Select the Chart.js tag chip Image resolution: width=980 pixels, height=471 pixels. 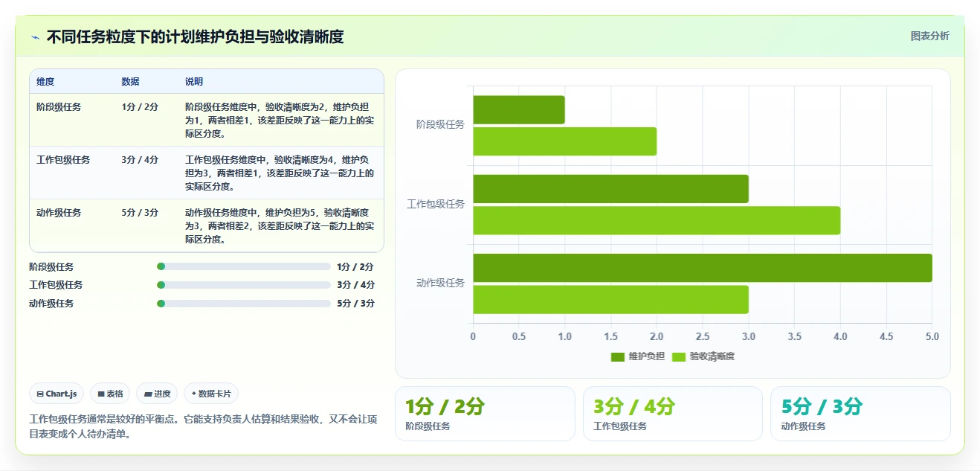(57, 394)
